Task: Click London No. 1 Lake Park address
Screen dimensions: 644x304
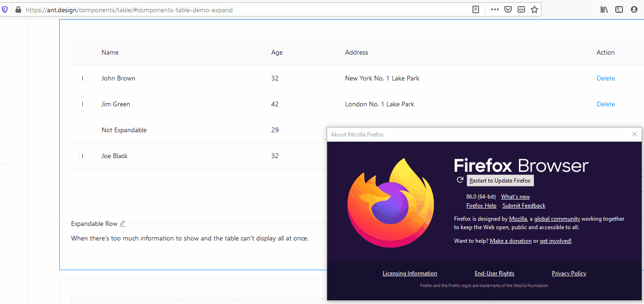Action: pos(380,104)
